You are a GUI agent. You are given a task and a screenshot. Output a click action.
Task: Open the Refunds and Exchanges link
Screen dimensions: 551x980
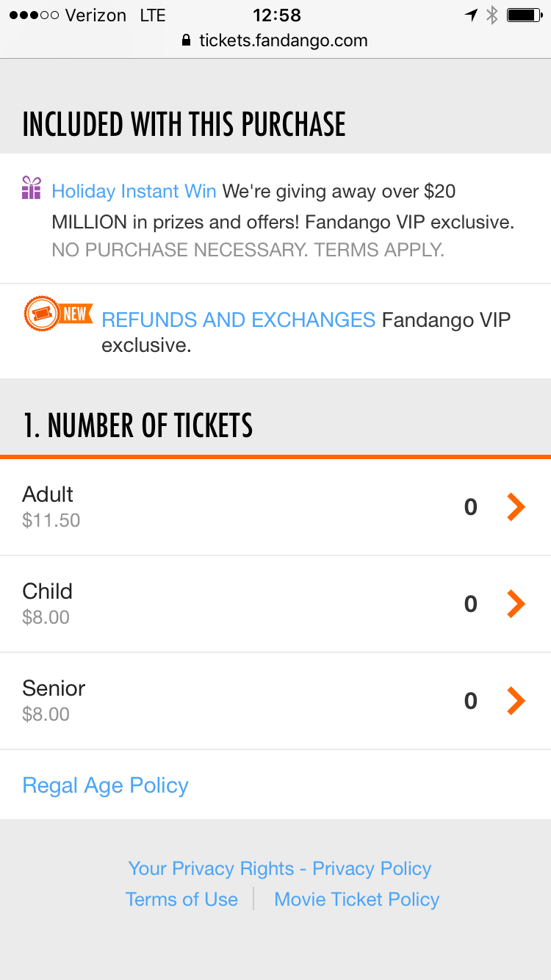(x=238, y=320)
